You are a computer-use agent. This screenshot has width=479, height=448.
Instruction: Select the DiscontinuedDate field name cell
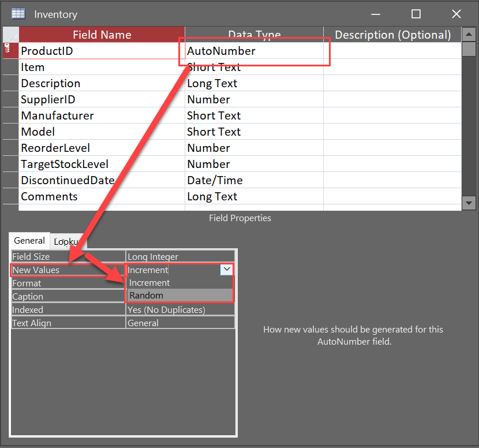pos(102,180)
